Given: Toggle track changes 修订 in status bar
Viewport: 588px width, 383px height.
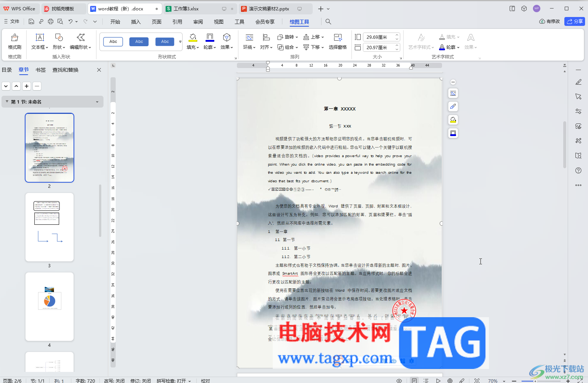Looking at the screenshot, I should 140,380.
